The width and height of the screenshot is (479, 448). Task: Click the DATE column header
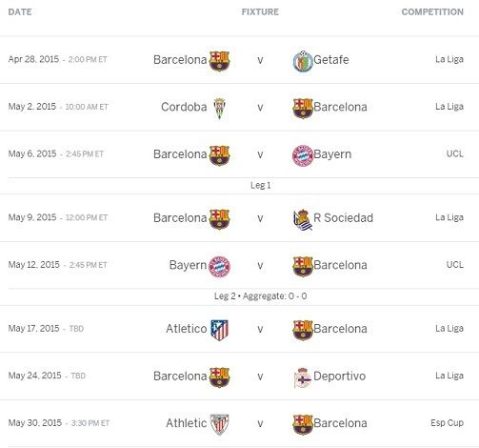(x=20, y=12)
